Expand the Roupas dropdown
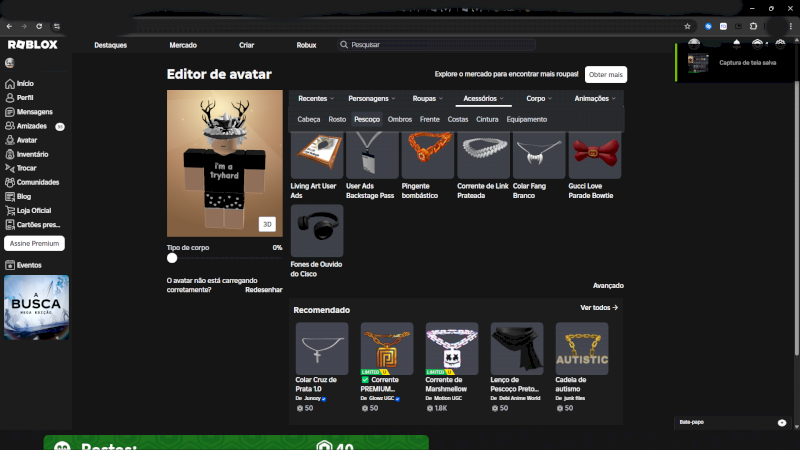 (428, 98)
